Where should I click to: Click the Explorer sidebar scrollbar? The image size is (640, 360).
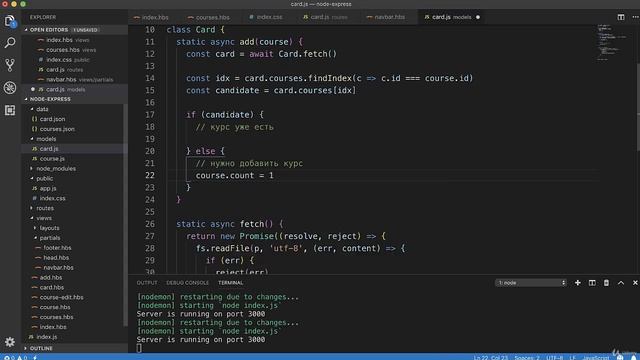(x=125, y=214)
